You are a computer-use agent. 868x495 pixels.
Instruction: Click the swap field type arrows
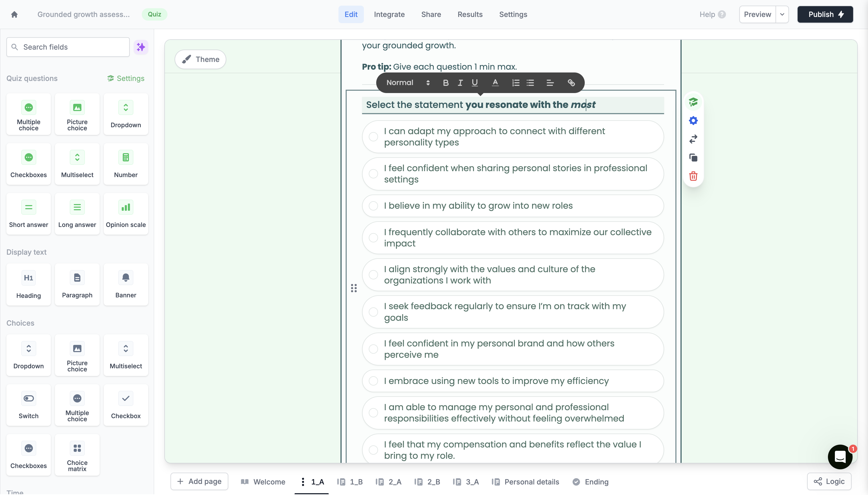(x=693, y=139)
